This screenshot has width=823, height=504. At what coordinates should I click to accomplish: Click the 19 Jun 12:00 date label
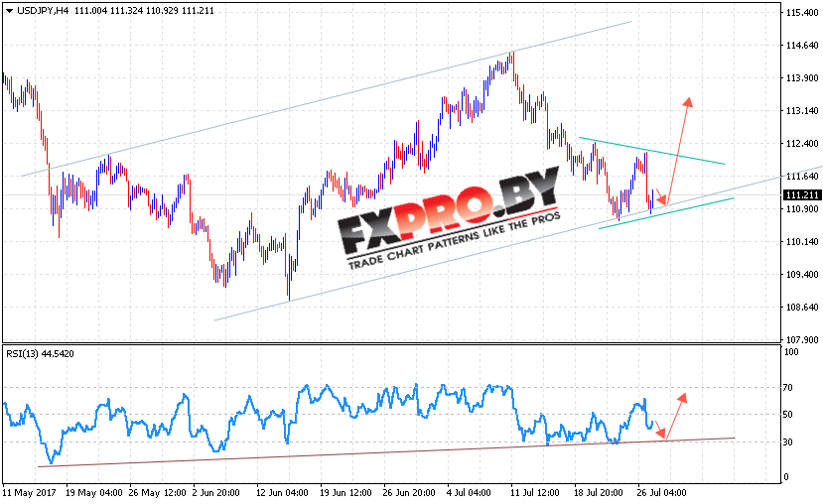click(345, 493)
